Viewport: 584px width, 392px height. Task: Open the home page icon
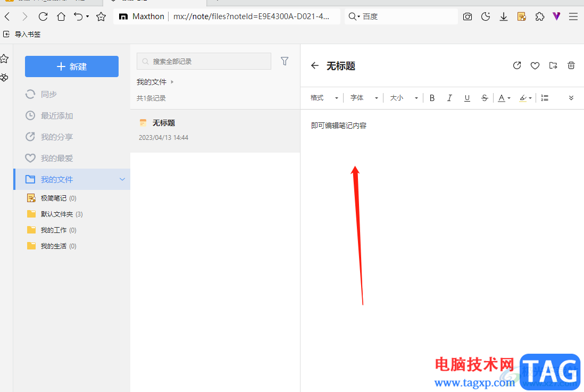click(x=61, y=16)
